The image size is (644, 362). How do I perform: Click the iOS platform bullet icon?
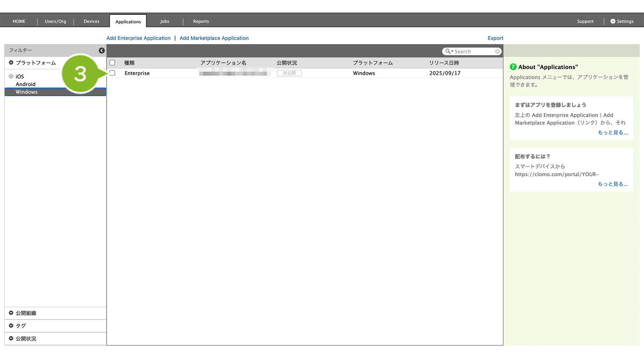coord(11,76)
